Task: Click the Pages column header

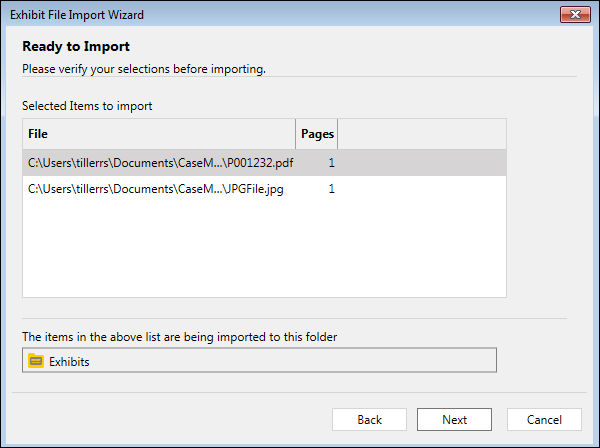Action: point(317,134)
